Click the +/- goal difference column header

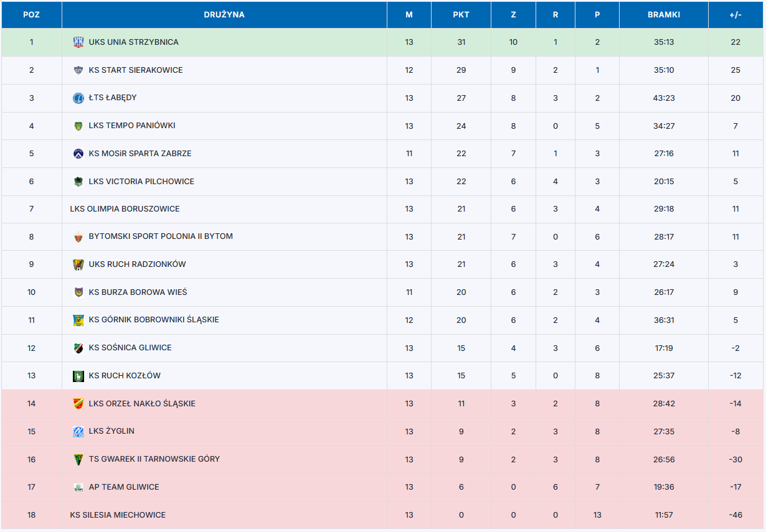[x=735, y=15]
